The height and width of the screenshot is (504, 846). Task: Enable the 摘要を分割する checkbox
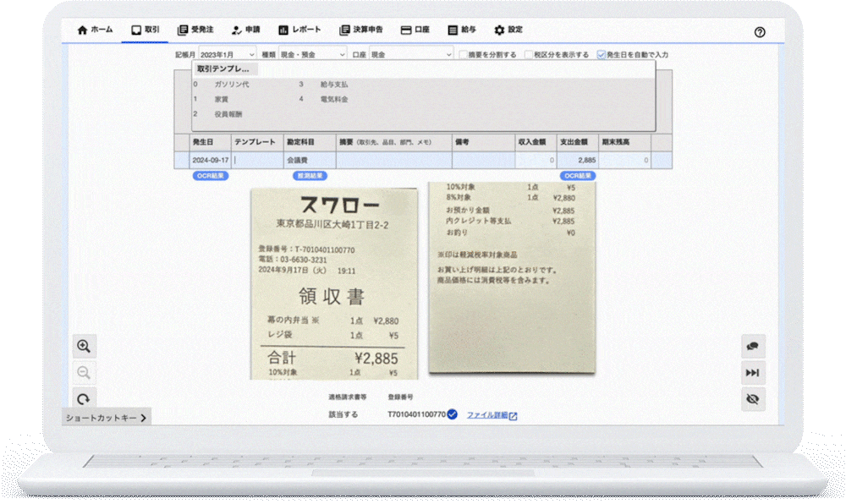coord(463,55)
